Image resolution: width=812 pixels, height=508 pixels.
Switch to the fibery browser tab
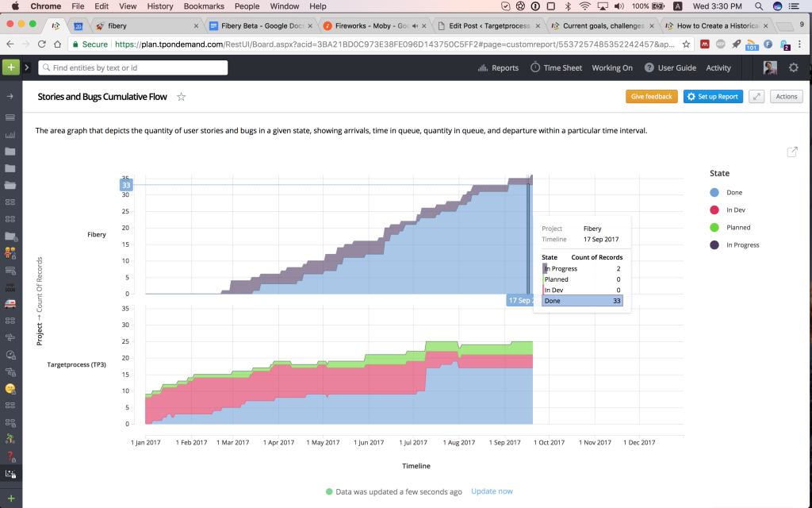pyautogui.click(x=147, y=25)
